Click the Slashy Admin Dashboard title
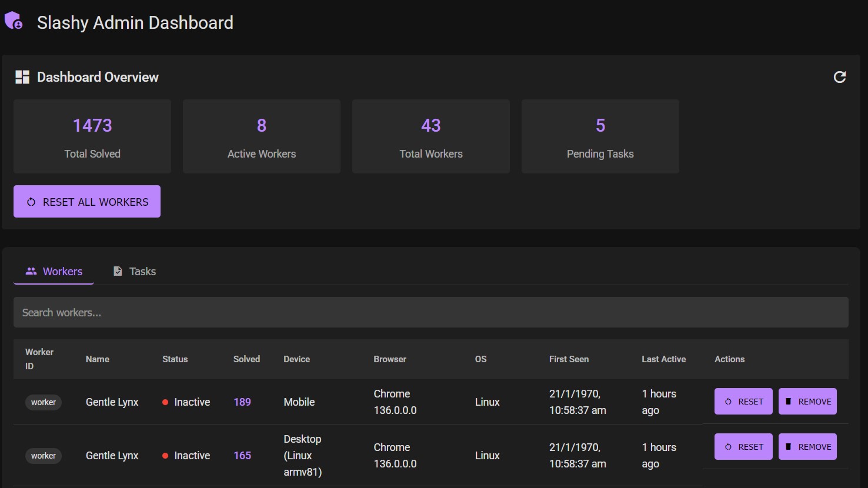This screenshot has width=868, height=488. click(135, 22)
